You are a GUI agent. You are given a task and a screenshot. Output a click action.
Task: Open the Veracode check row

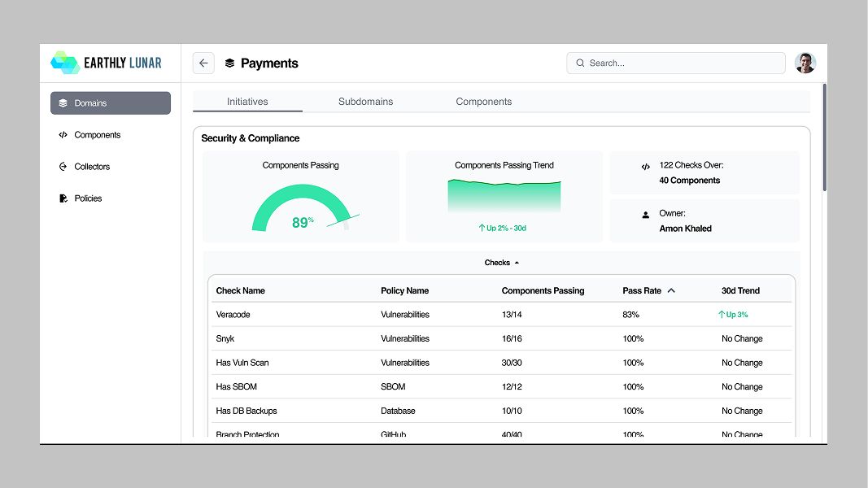502,315
